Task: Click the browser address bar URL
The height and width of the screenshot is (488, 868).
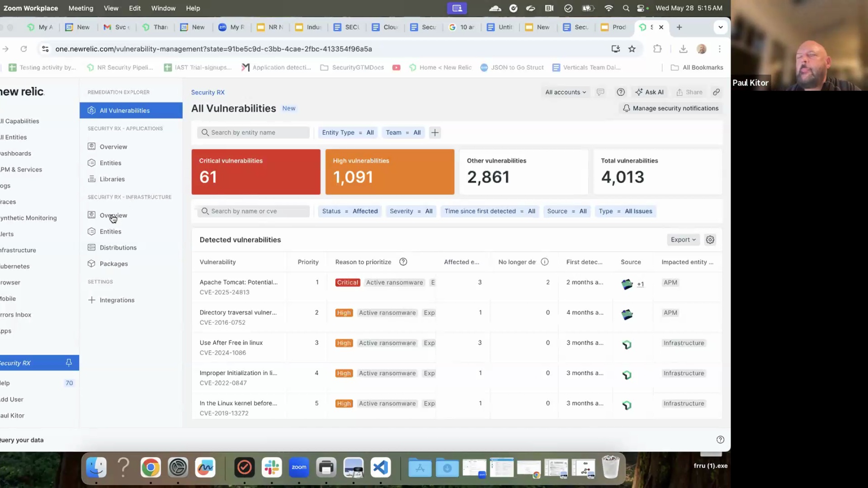Action: click(213, 49)
